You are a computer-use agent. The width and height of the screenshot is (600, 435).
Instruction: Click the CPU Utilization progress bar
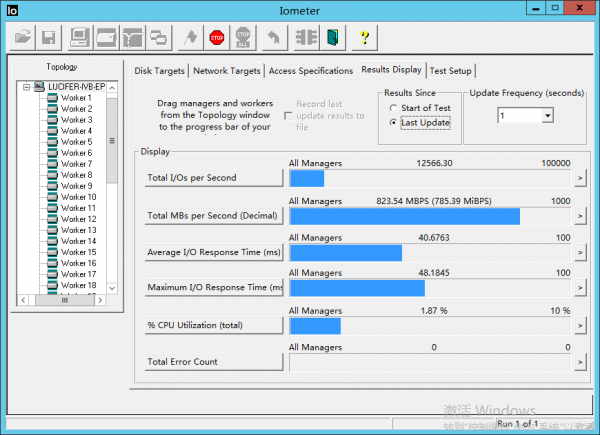point(430,326)
